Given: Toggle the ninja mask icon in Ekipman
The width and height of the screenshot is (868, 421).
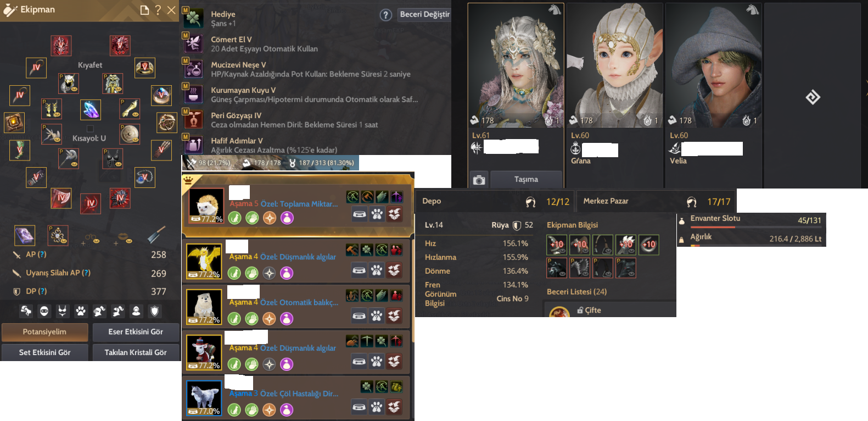Looking at the screenshot, I should click(x=44, y=311).
